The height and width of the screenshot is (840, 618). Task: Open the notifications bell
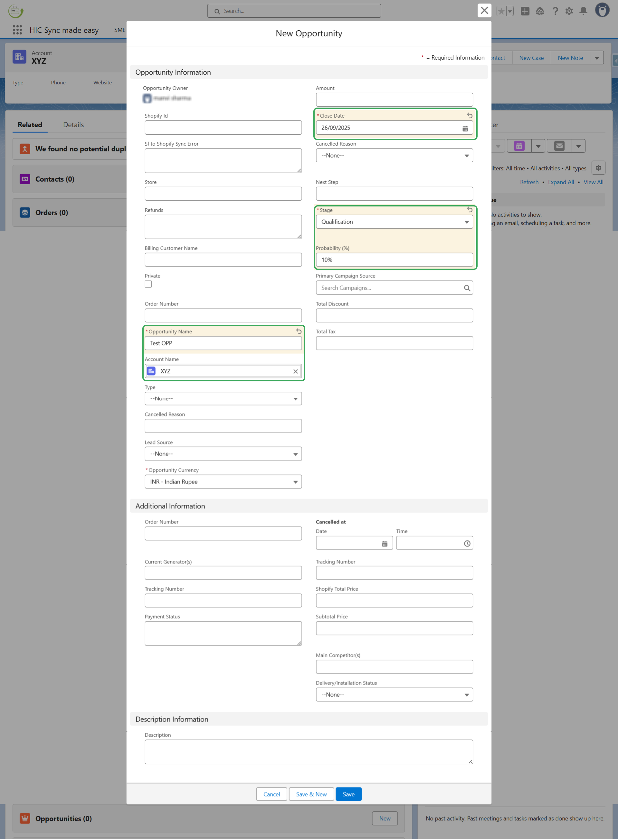(x=583, y=11)
